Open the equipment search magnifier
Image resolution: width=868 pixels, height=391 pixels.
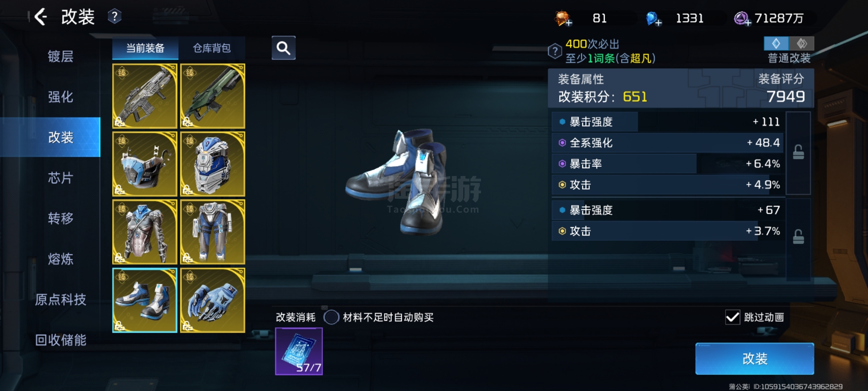[x=284, y=48]
